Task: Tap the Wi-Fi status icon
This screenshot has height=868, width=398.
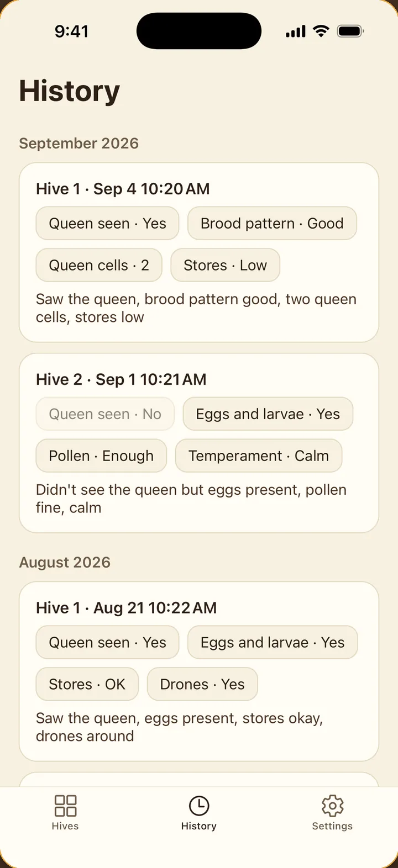Action: [321, 31]
